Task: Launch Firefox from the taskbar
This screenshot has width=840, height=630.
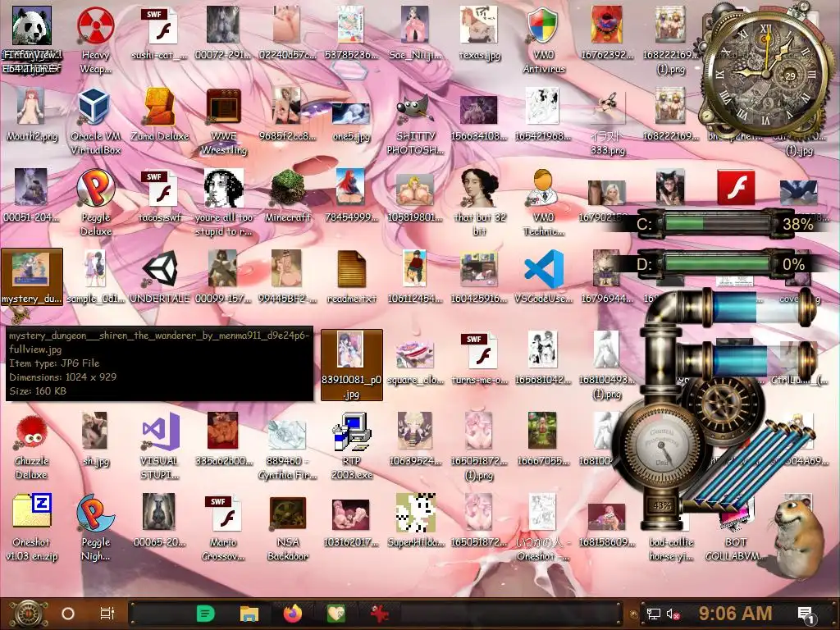Action: click(293, 614)
